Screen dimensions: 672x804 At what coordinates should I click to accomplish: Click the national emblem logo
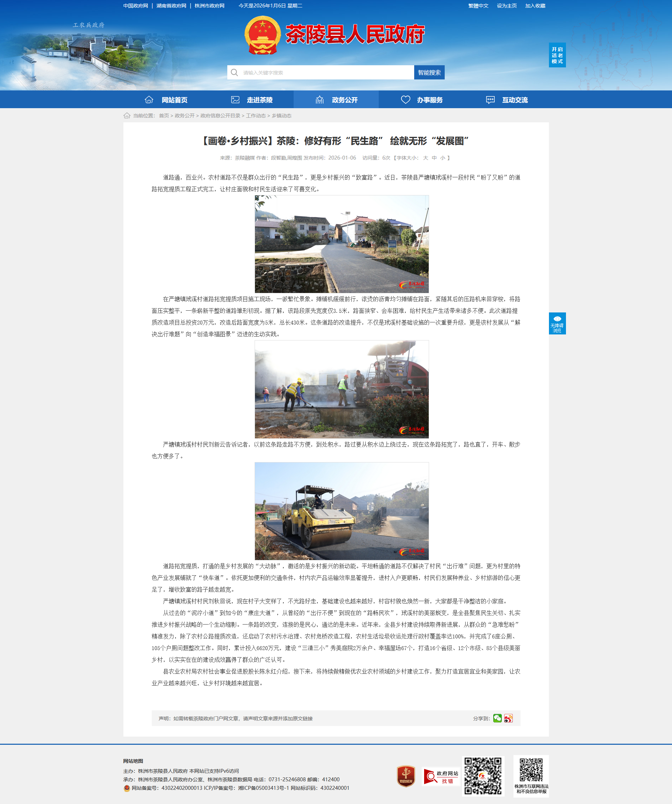(262, 35)
